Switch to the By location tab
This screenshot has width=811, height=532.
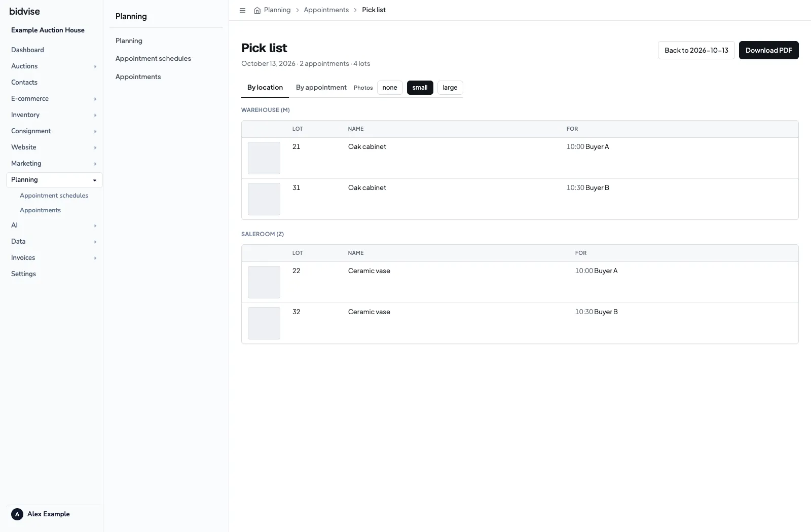[x=265, y=88]
